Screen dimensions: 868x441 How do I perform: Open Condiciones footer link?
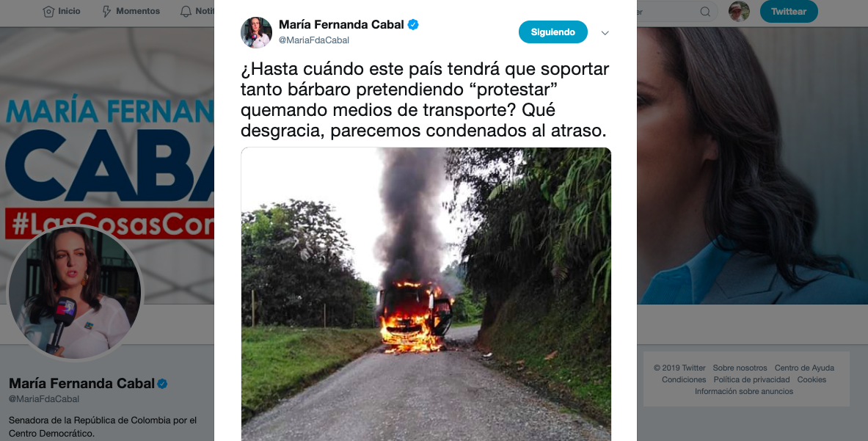684,379
